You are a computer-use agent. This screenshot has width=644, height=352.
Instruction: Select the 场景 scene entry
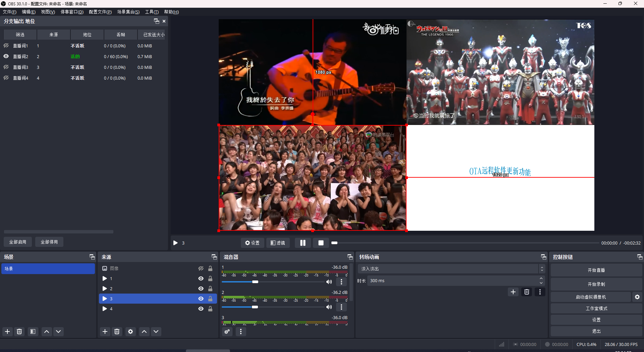pos(48,269)
